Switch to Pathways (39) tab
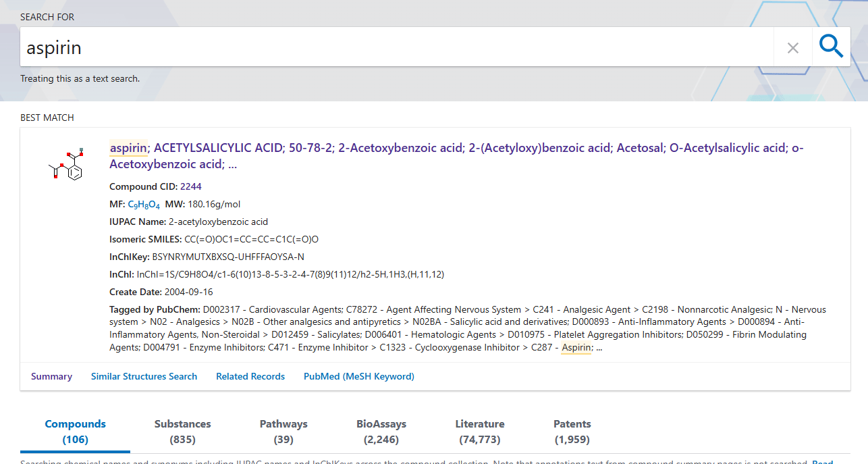This screenshot has height=464, width=868. (x=283, y=432)
